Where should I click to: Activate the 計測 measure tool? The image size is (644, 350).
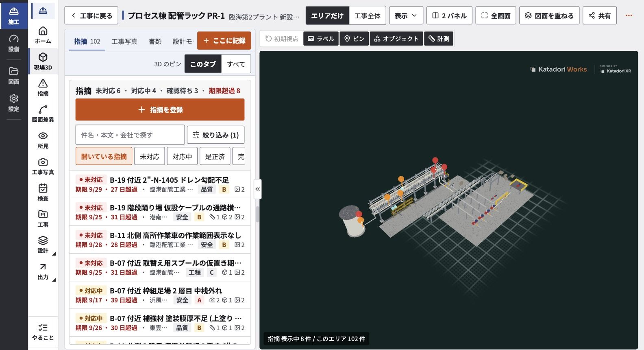coord(439,39)
